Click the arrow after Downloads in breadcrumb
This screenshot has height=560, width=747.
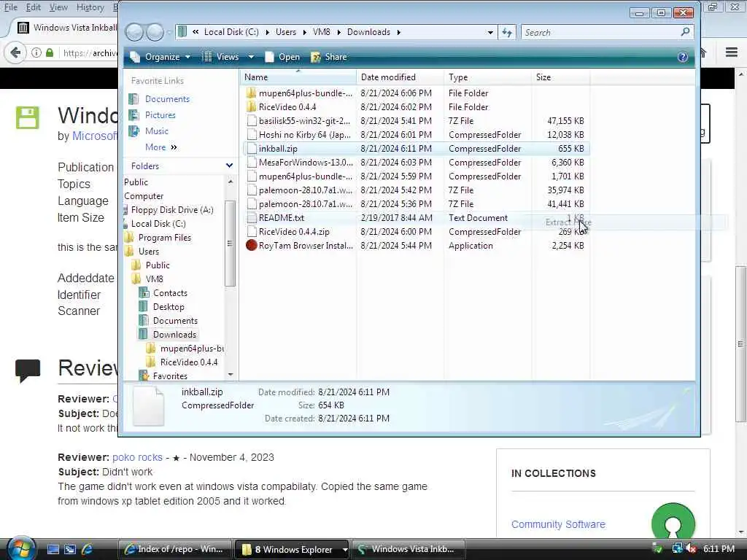[x=399, y=32]
